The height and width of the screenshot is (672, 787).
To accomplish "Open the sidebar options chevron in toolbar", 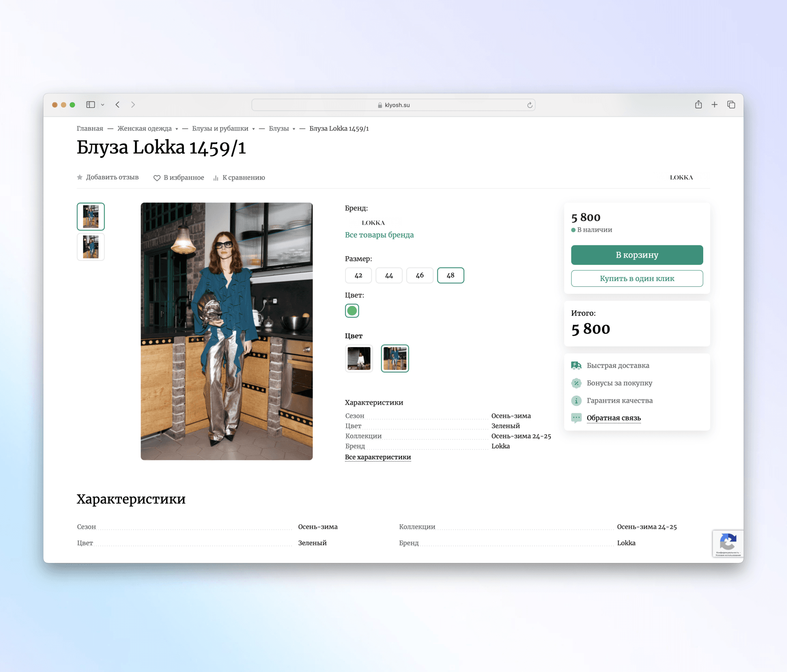I will [103, 105].
